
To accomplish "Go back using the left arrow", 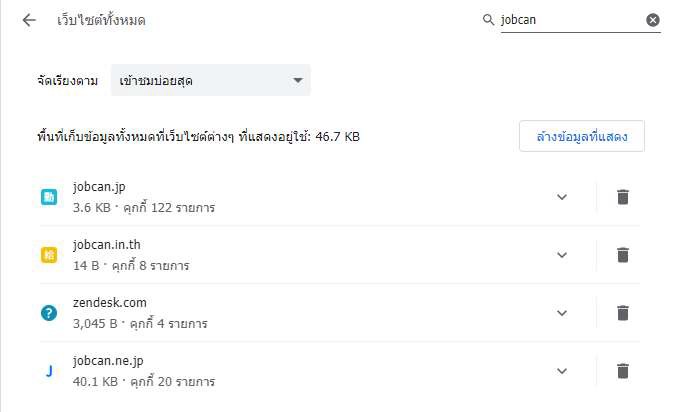I will 29,20.
